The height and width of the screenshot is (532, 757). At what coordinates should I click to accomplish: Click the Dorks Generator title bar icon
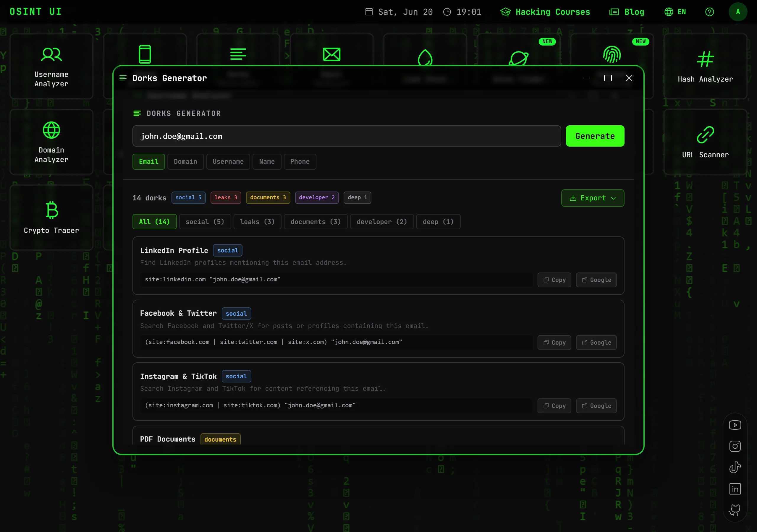pyautogui.click(x=123, y=78)
